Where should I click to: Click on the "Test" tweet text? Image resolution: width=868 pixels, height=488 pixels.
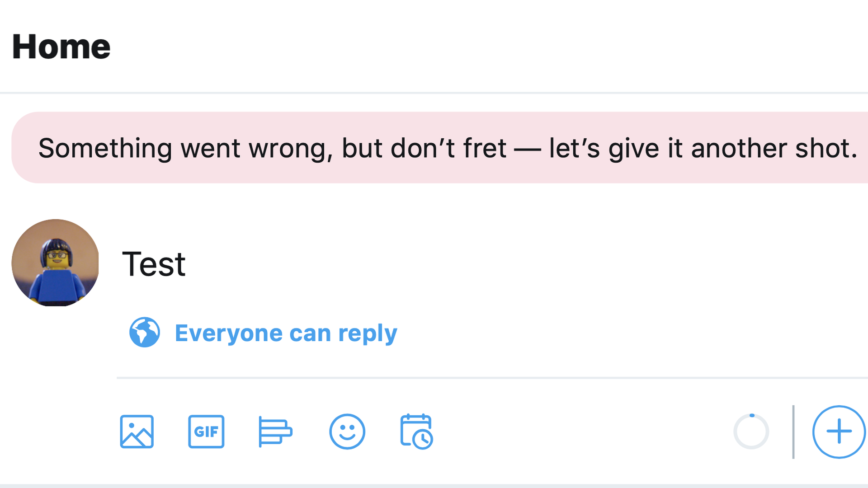154,264
